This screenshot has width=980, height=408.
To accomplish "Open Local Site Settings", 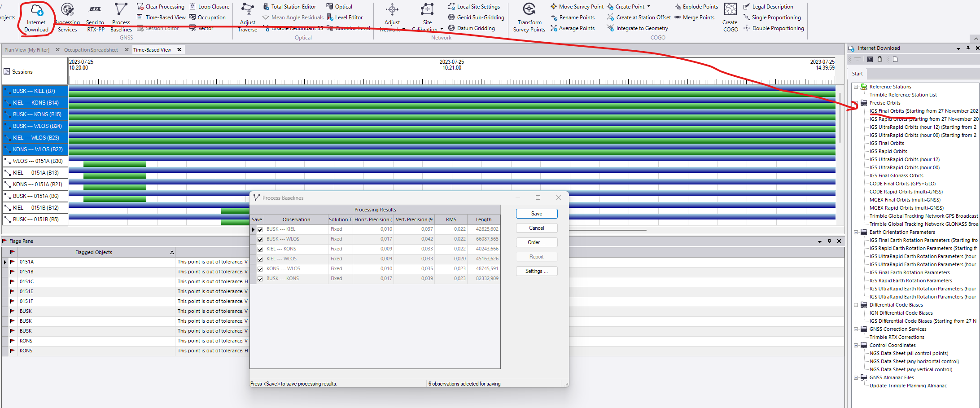I will (x=474, y=7).
